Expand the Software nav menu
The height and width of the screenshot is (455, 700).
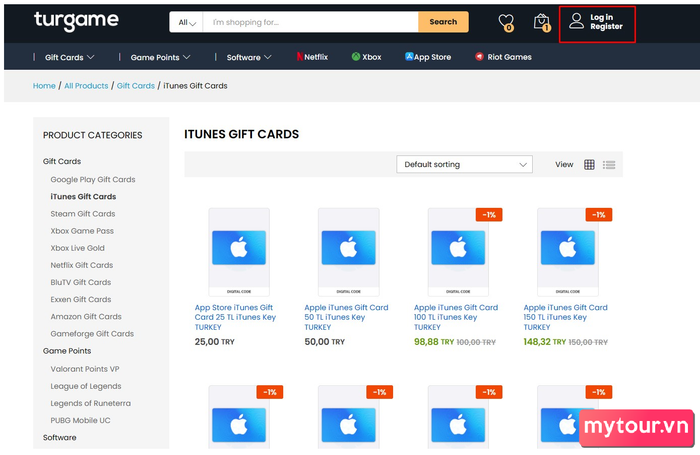pos(249,57)
